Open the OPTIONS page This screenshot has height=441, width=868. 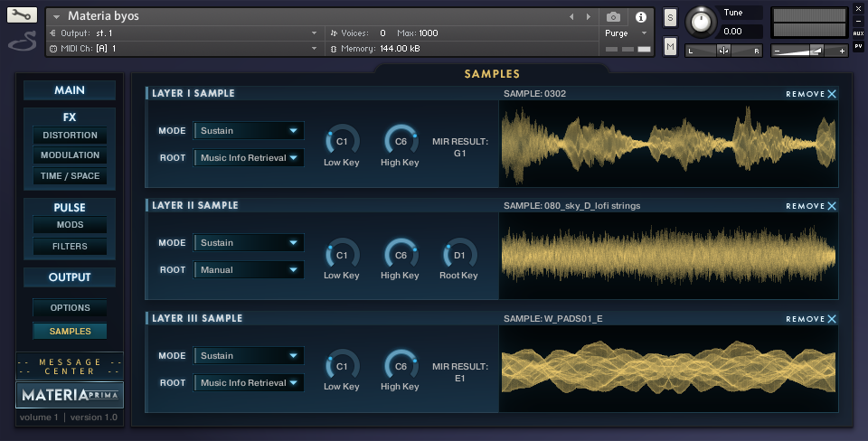70,307
